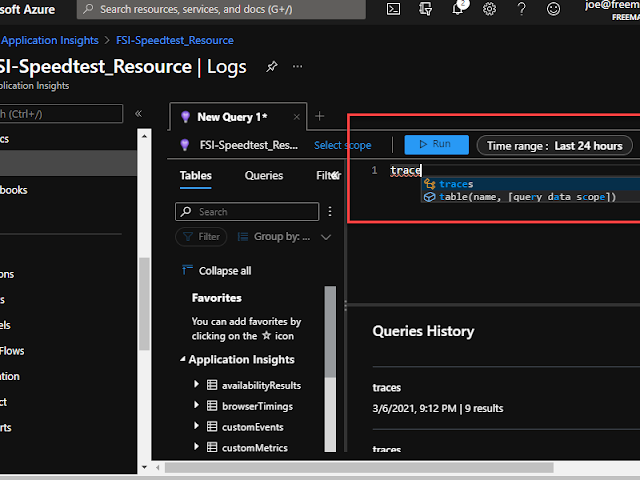This screenshot has width=640, height=480.
Task: Click the customMetrics table icon
Action: (x=212, y=447)
